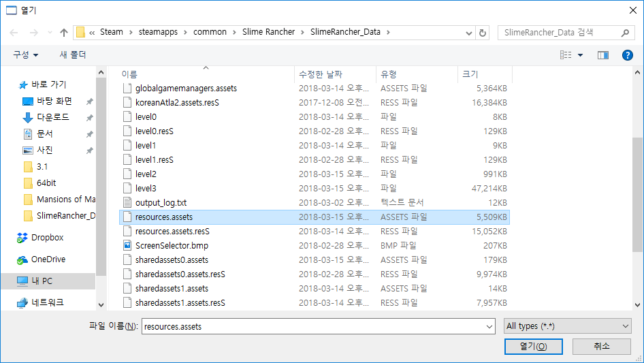Expand address bar history dropdown
Viewport: 644px width, 363px height.
(x=468, y=33)
